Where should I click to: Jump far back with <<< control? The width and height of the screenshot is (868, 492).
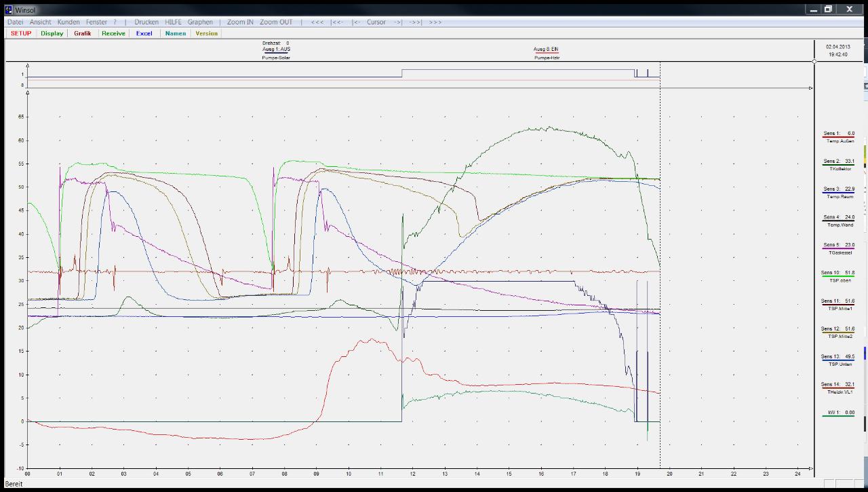(317, 22)
